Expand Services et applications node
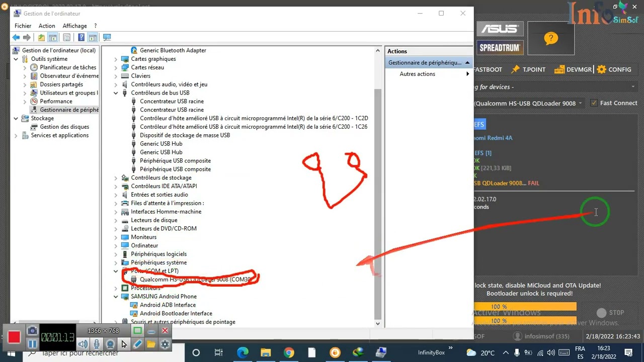Viewport: 644px width, 362px height. click(x=16, y=135)
